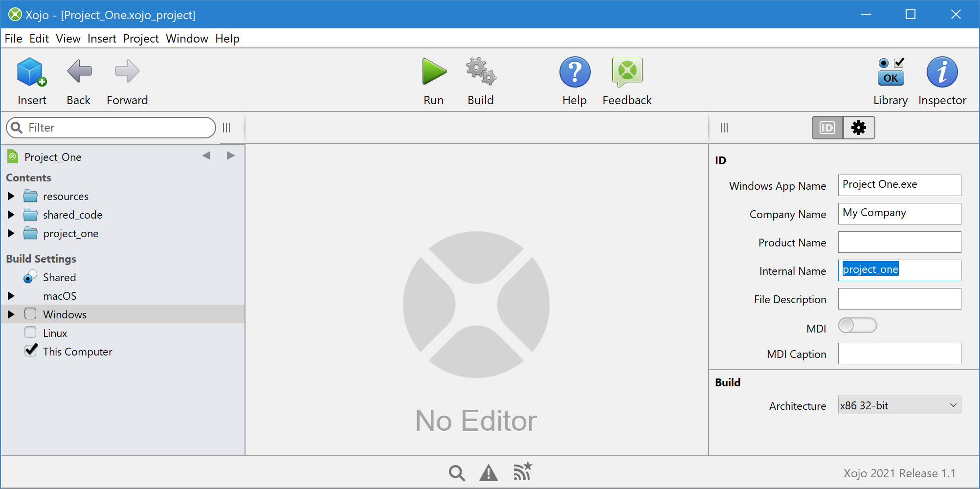This screenshot has width=980, height=489.
Task: Show the errors warning triangle panel
Action: point(489,473)
